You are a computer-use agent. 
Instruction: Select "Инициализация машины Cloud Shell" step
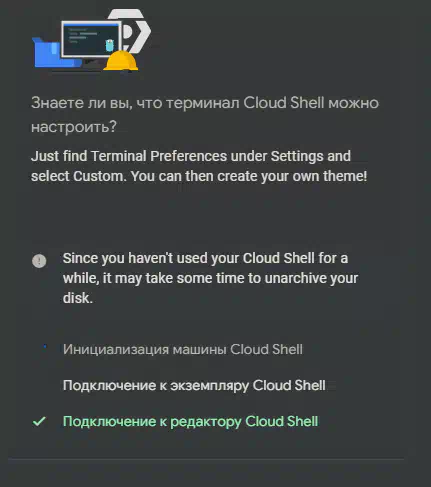coord(183,349)
